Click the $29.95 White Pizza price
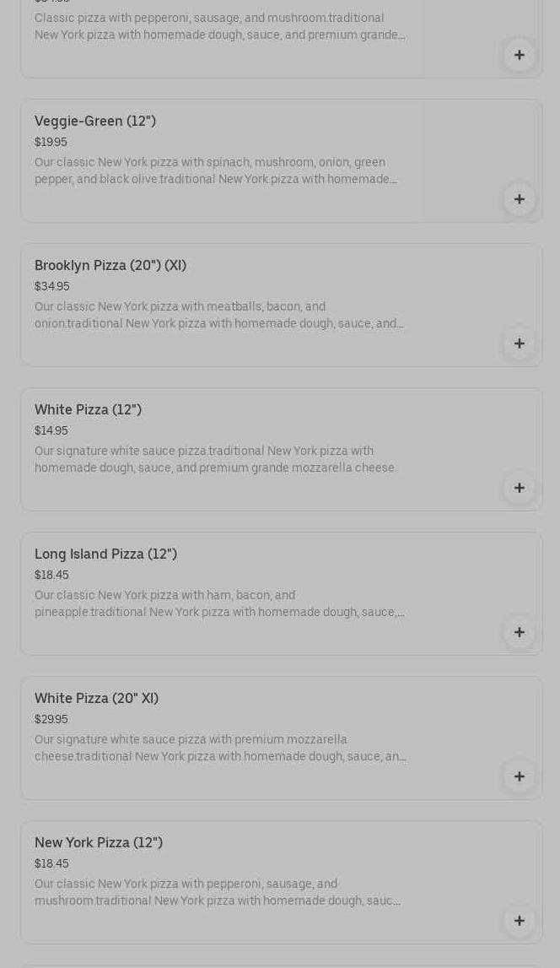 pyautogui.click(x=51, y=720)
